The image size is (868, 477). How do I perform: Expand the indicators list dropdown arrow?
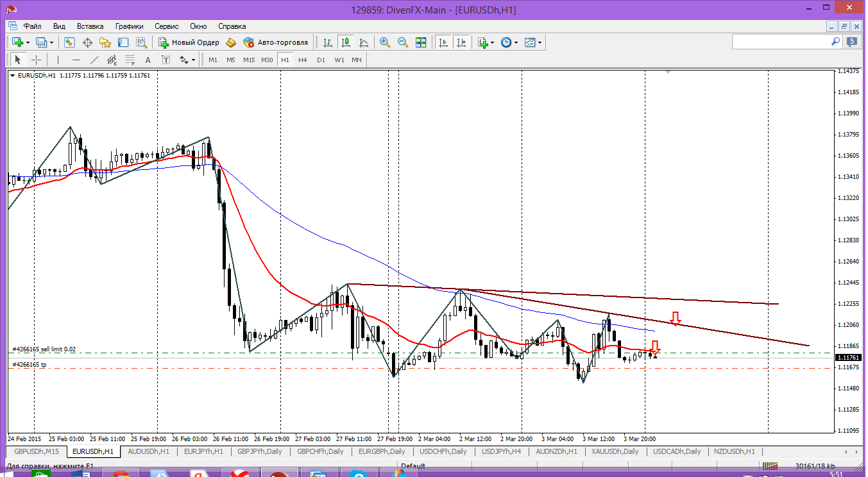coord(492,42)
